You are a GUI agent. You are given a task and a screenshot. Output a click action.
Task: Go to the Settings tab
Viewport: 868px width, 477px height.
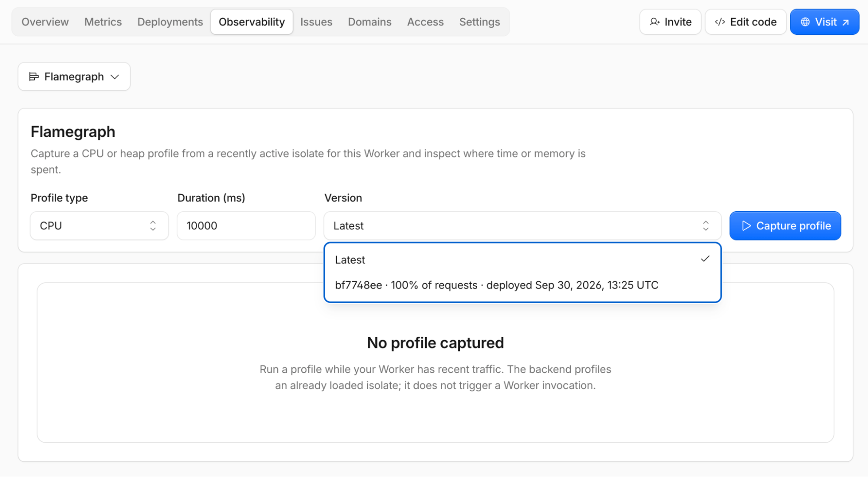point(479,22)
